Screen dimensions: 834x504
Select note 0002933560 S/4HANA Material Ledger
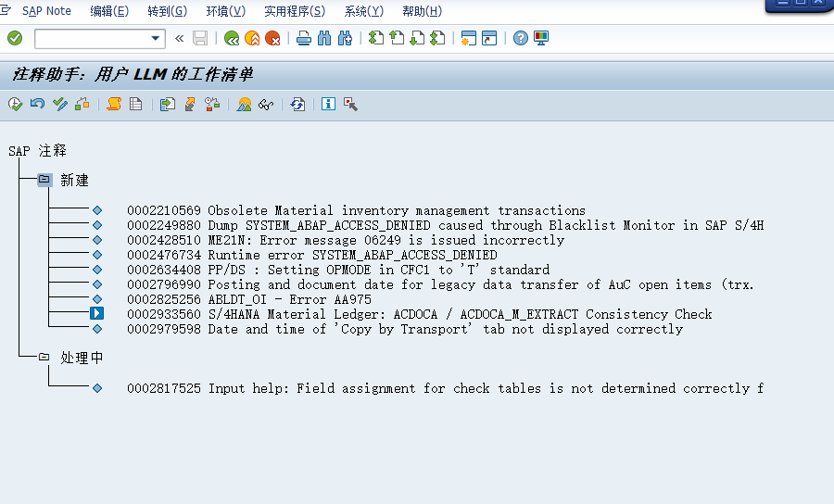419,314
